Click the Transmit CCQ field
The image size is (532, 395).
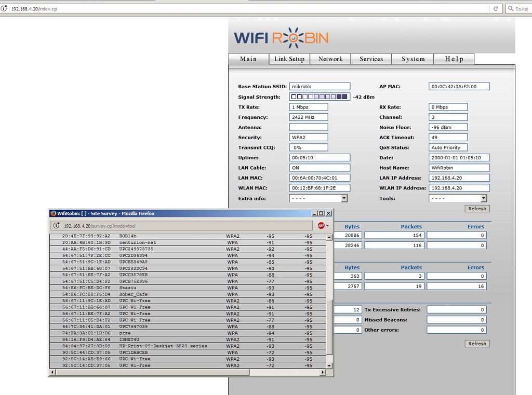309,147
